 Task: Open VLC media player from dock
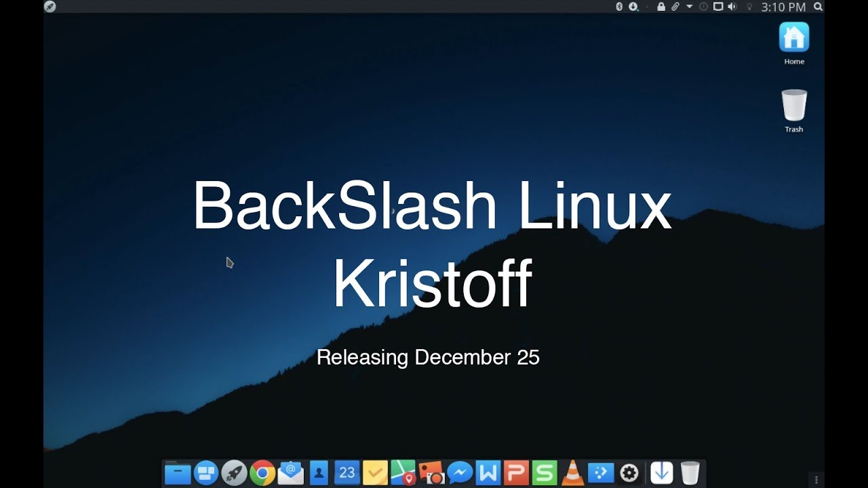pos(573,472)
